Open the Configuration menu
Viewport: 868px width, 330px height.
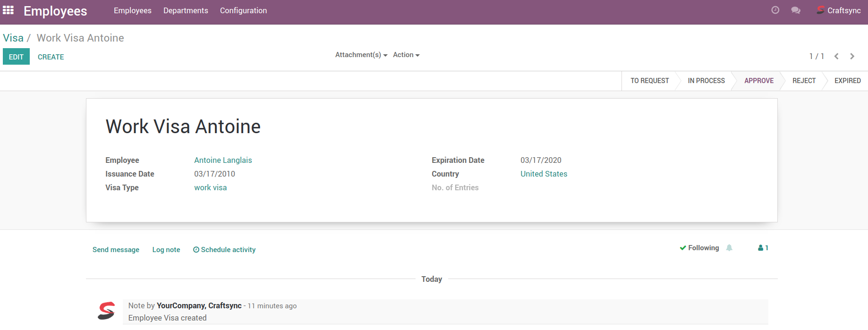pyautogui.click(x=243, y=10)
